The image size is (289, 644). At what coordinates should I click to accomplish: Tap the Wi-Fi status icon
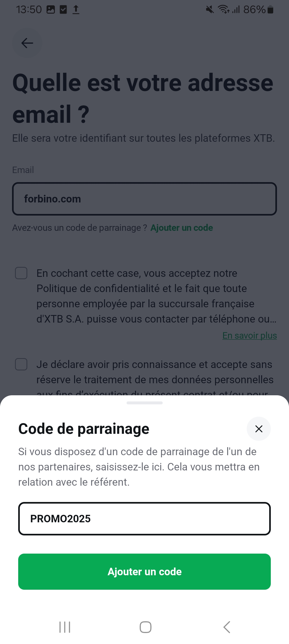[x=223, y=10]
